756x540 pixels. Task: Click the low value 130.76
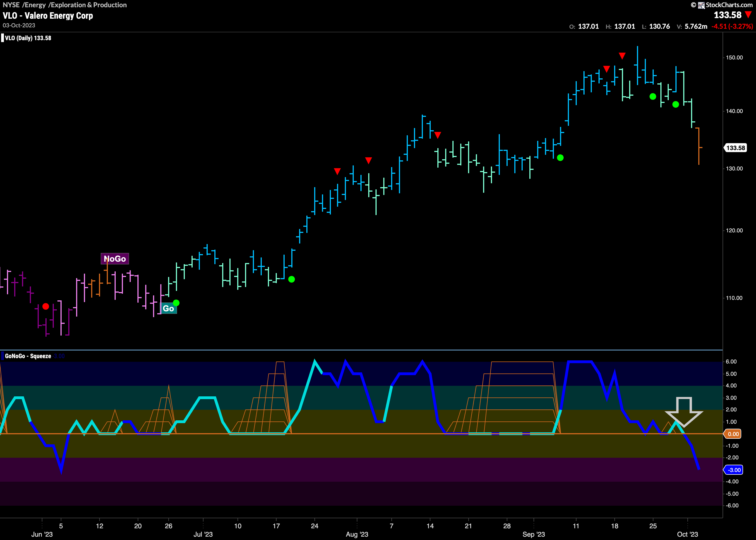click(659, 26)
